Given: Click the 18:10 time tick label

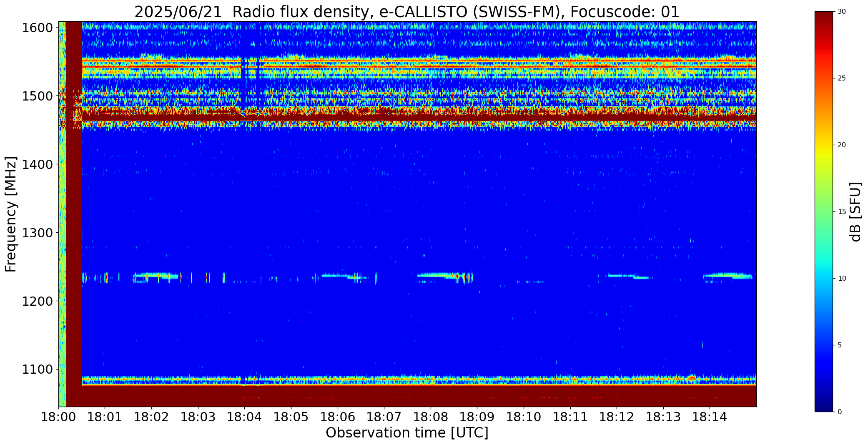Looking at the screenshot, I should tap(524, 417).
